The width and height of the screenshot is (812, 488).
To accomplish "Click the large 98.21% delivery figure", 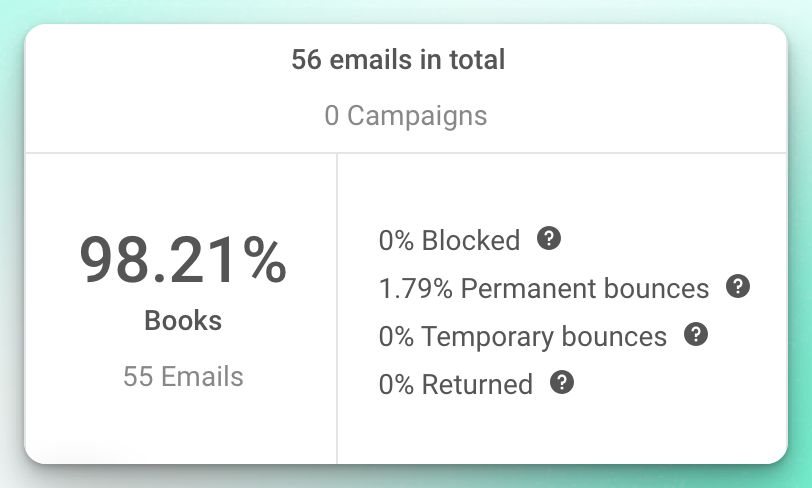I will pyautogui.click(x=182, y=260).
